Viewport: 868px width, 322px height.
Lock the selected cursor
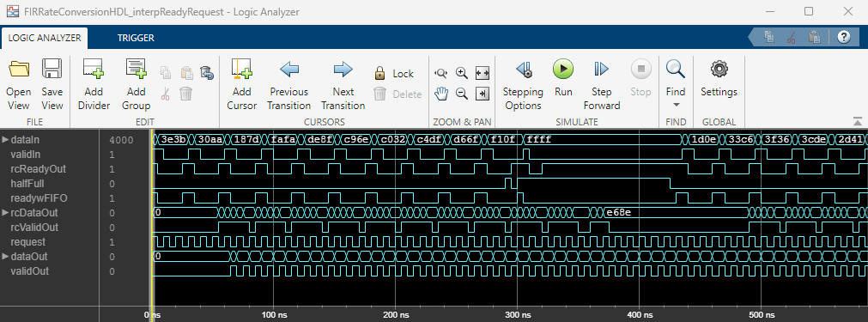coord(393,74)
